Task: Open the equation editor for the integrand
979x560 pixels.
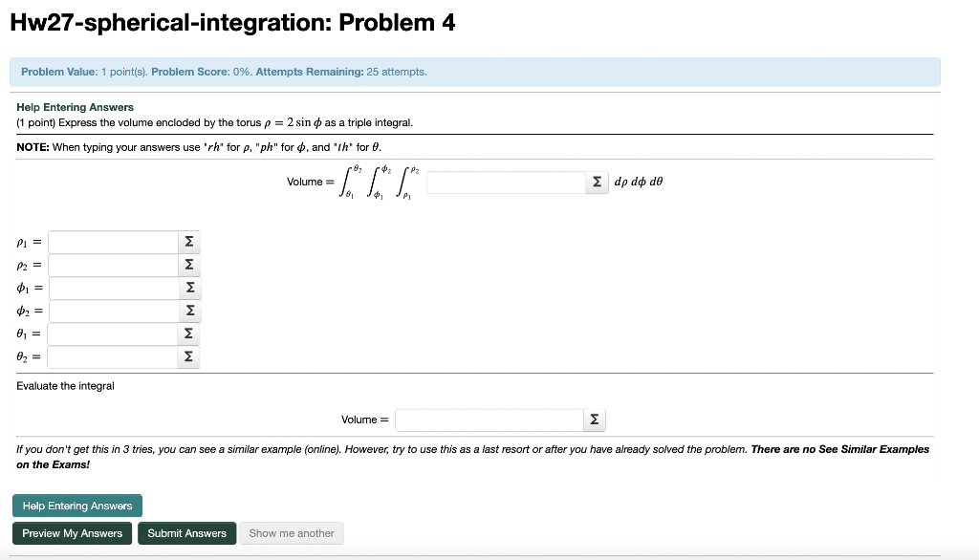Action: click(597, 182)
